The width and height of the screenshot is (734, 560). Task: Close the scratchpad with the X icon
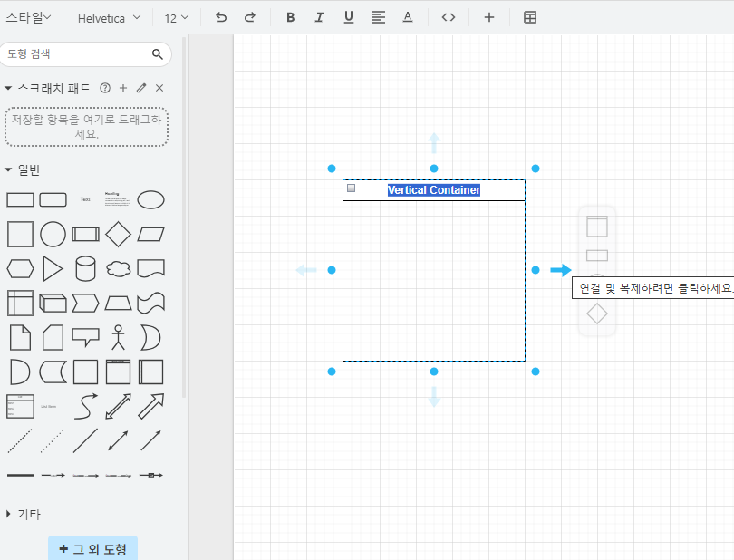coord(159,88)
